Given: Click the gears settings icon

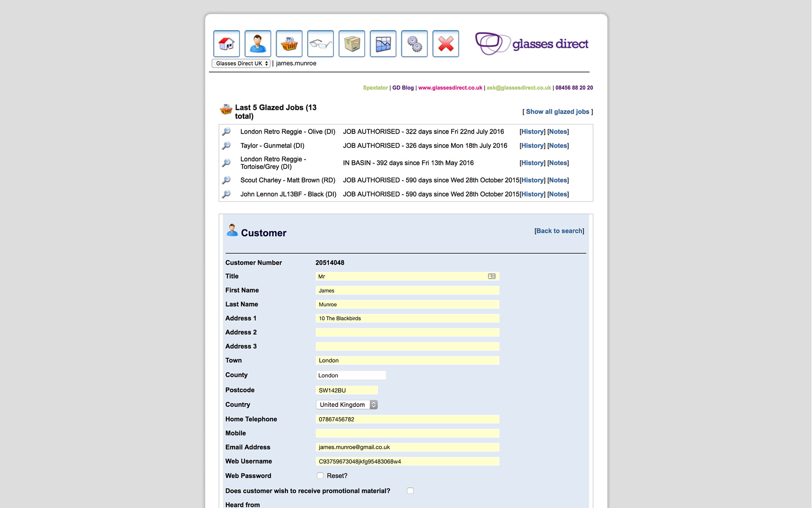Looking at the screenshot, I should pos(414,44).
